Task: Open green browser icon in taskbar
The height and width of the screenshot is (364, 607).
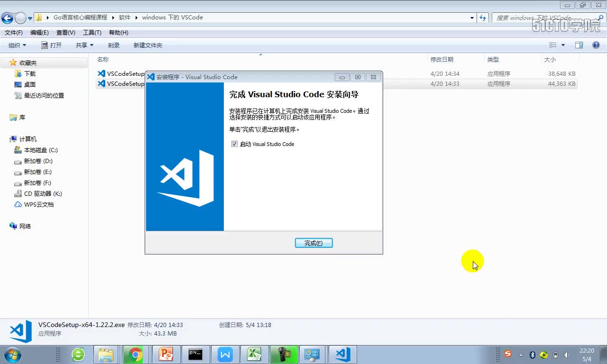Action: (78, 355)
